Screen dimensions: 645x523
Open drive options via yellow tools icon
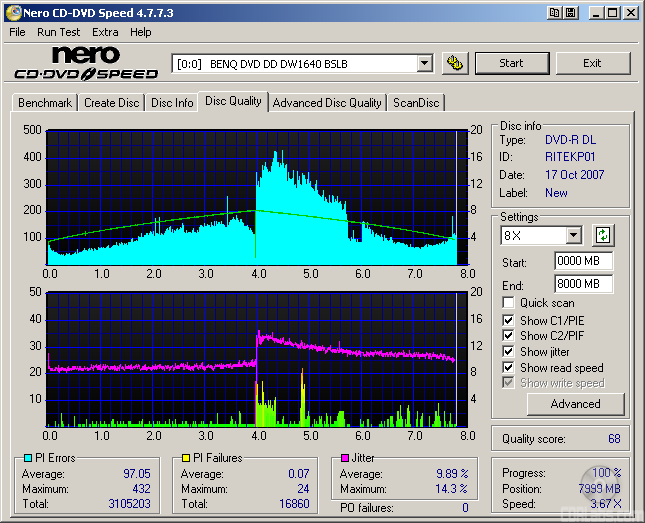(x=455, y=63)
